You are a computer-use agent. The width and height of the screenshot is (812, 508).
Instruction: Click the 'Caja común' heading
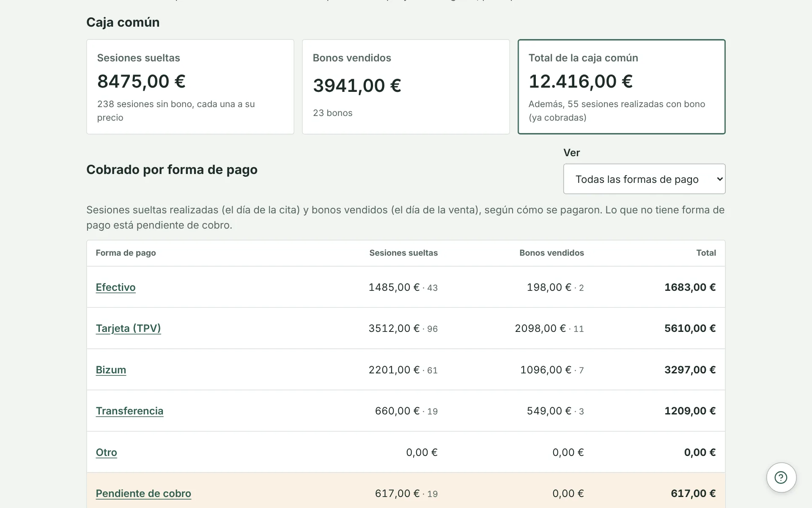pos(123,22)
